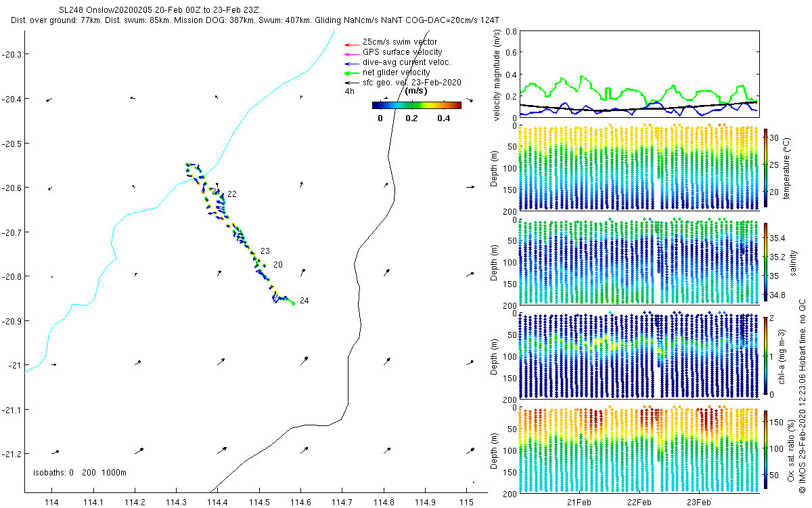812x508 pixels.
Task: Click track marker labeled 20
Action: 278,265
